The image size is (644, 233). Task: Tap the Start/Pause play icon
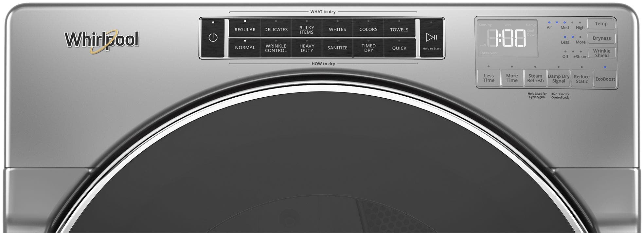pos(431,37)
